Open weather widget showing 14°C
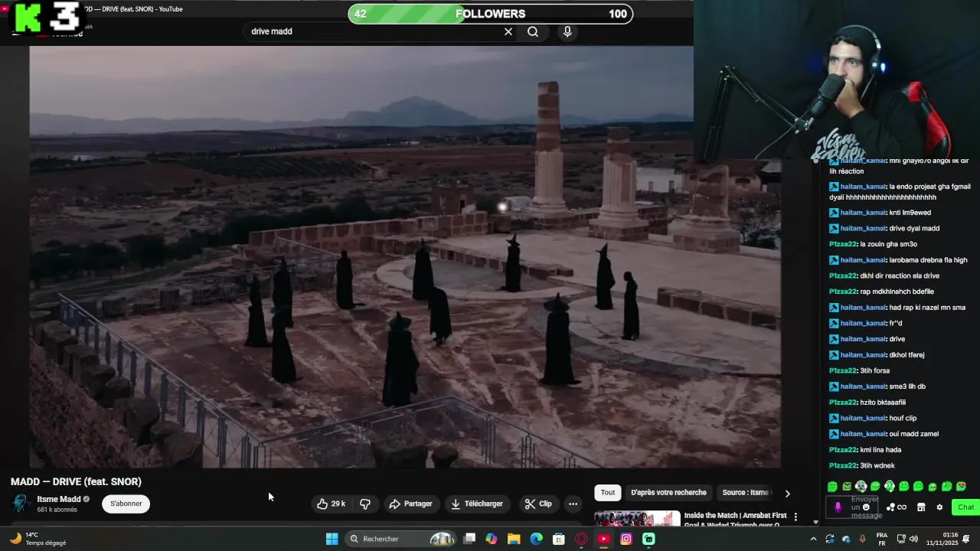Screen dimensions: 980x551 coord(37,539)
